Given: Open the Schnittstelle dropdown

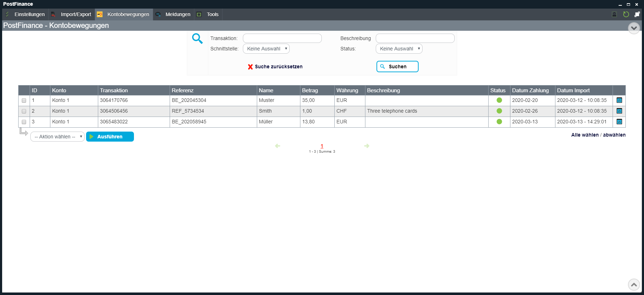Looking at the screenshot, I should [266, 49].
